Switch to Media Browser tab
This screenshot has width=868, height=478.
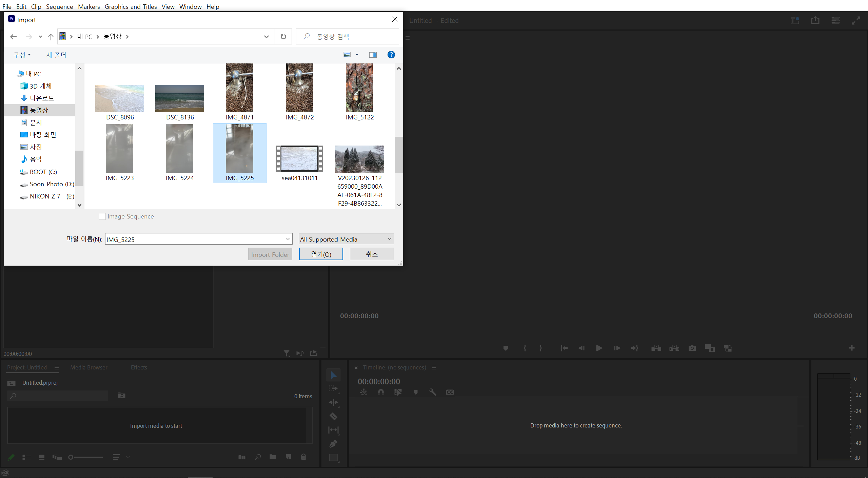click(x=88, y=367)
